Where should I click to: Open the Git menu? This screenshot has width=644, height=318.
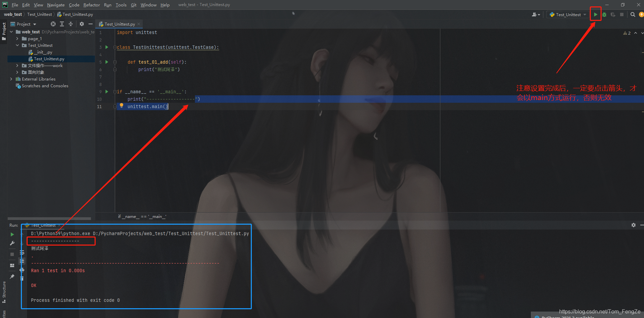click(x=134, y=5)
